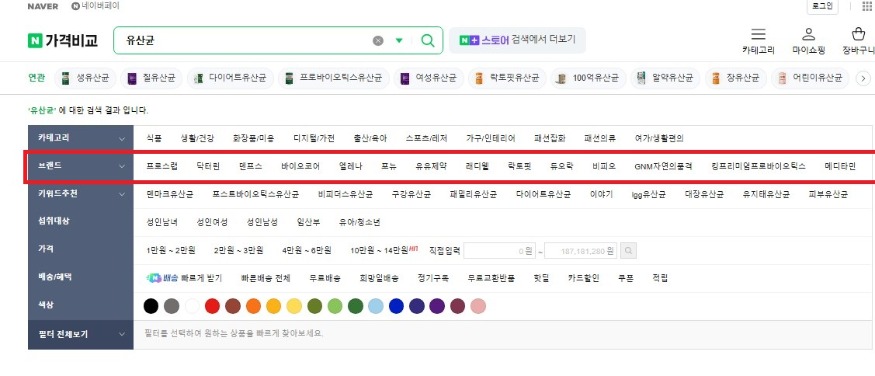The width and height of the screenshot is (875, 376).
Task: Select brand 락토핏
Action: point(520,166)
